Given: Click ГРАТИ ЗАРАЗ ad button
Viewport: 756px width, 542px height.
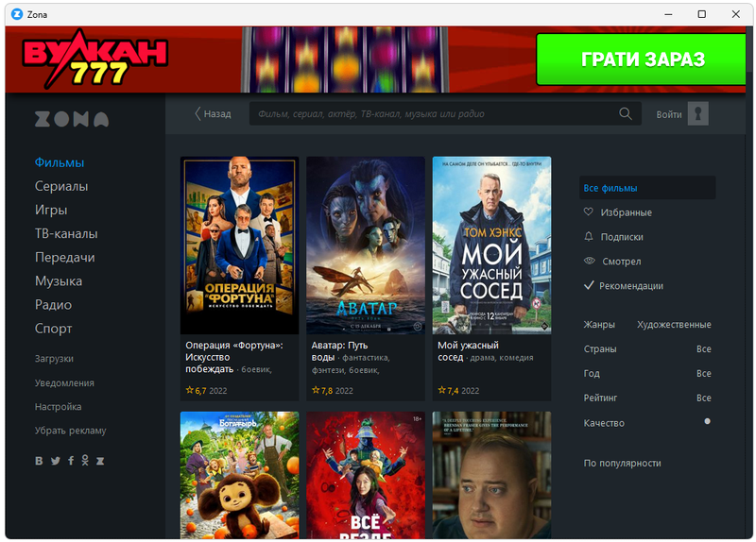Looking at the screenshot, I should 642,59.
